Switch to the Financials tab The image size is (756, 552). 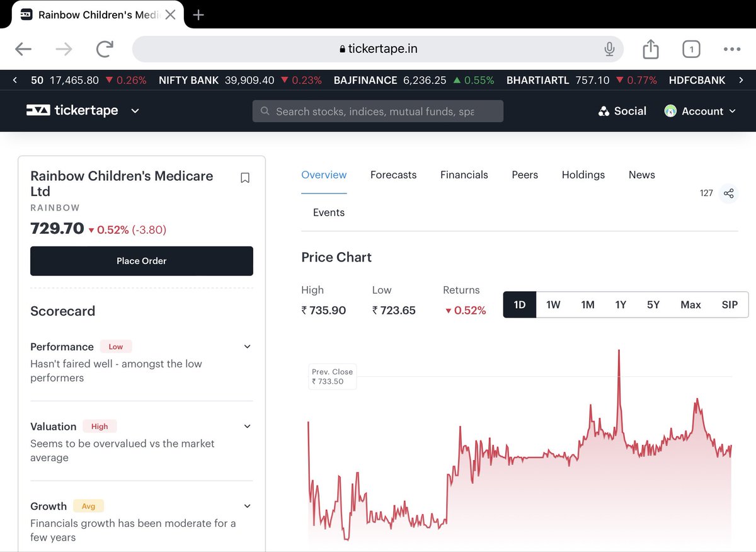(464, 175)
